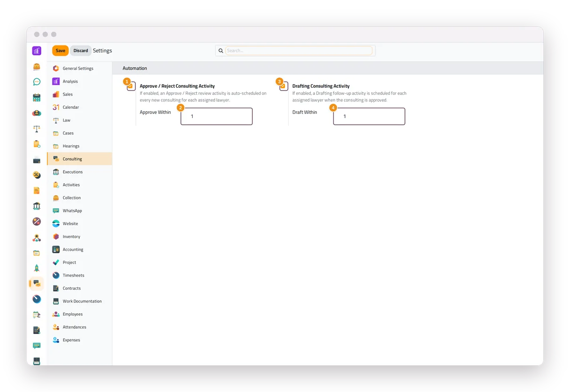The width and height of the screenshot is (570, 392).
Task: Open the Analysis settings section
Action: click(80, 82)
